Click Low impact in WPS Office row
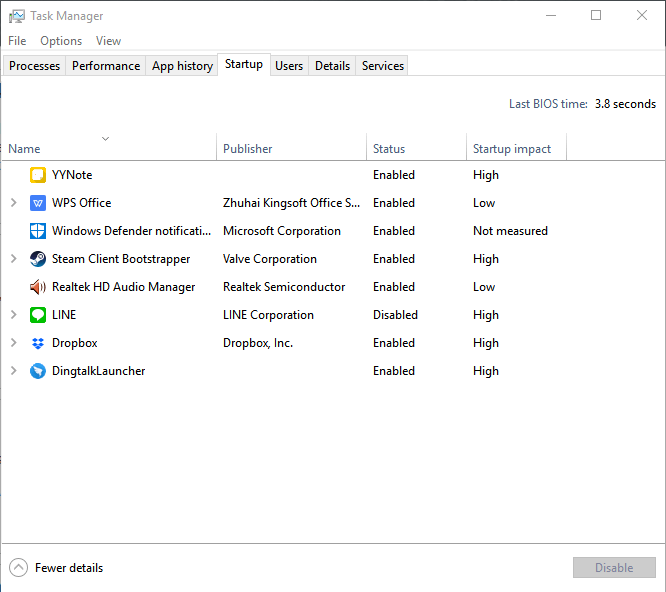 pyautogui.click(x=484, y=203)
